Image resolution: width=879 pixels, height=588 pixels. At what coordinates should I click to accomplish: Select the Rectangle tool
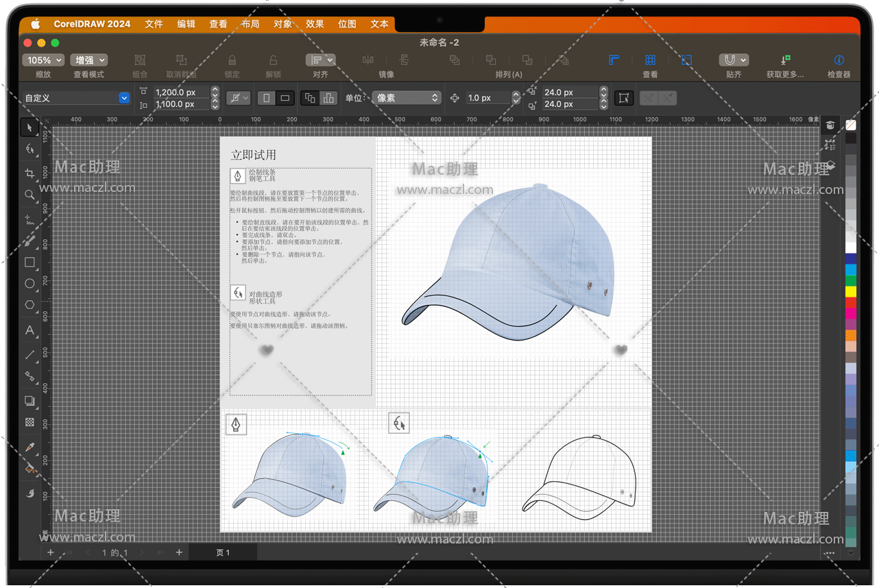pos(29,262)
